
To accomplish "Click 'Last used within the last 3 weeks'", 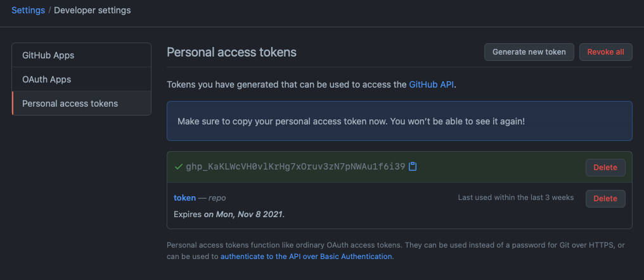I will coord(516,197).
